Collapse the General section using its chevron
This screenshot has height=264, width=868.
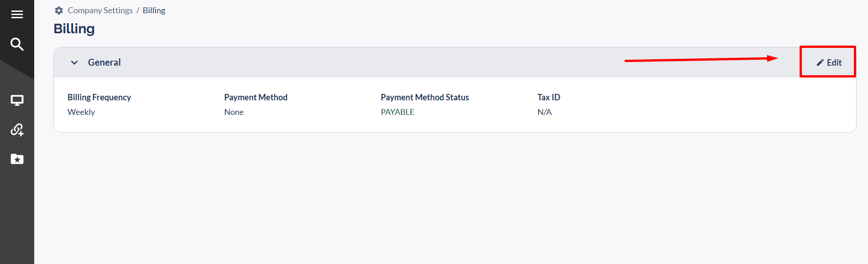74,62
